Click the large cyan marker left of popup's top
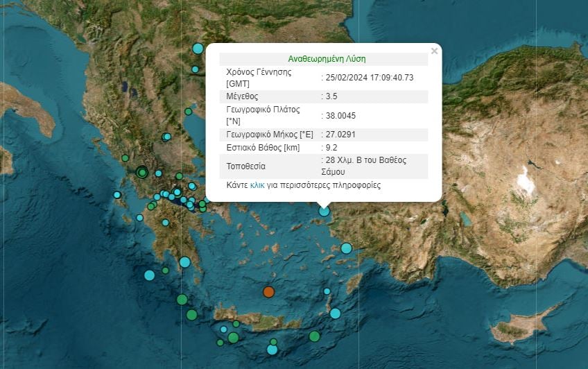 [x=198, y=49]
